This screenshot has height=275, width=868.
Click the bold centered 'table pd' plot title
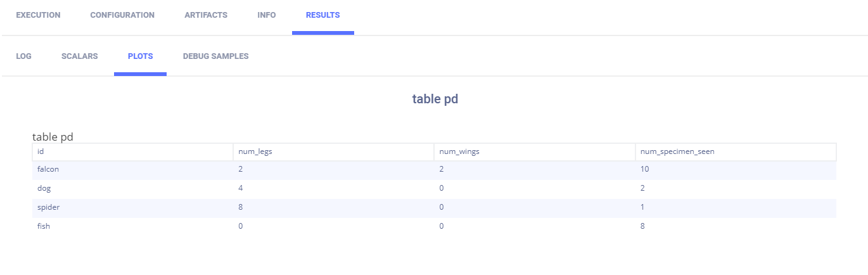click(x=435, y=99)
